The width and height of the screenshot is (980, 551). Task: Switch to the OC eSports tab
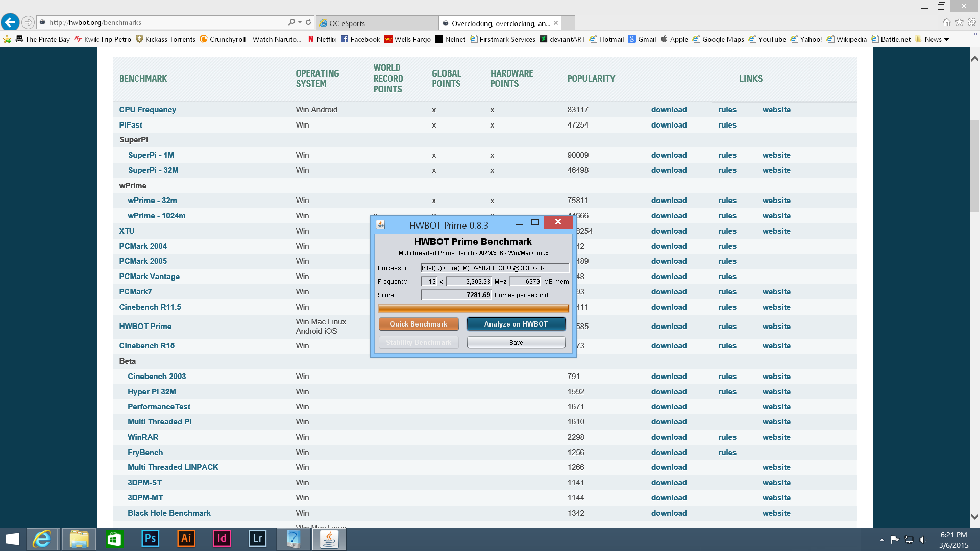click(x=377, y=23)
